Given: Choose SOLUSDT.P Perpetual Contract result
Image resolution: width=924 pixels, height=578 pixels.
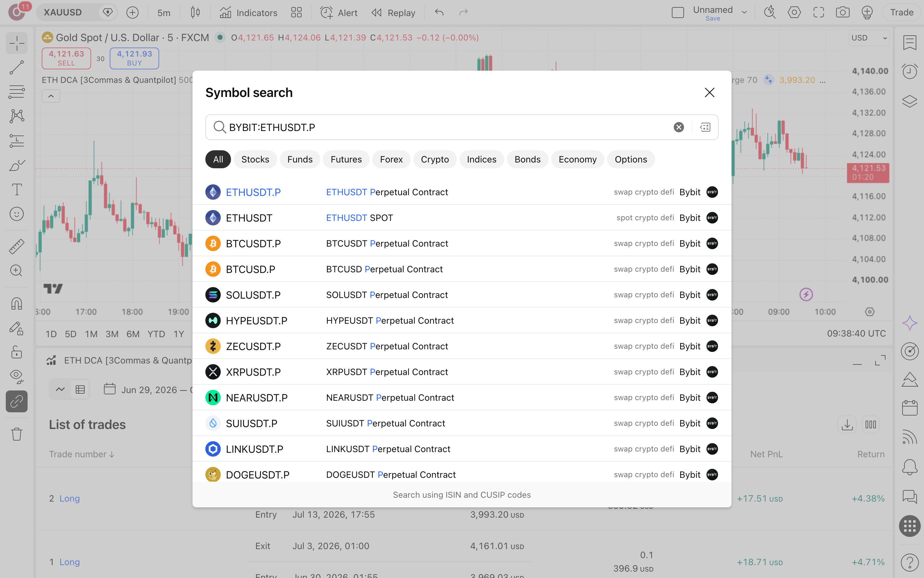Looking at the screenshot, I should 462,295.
